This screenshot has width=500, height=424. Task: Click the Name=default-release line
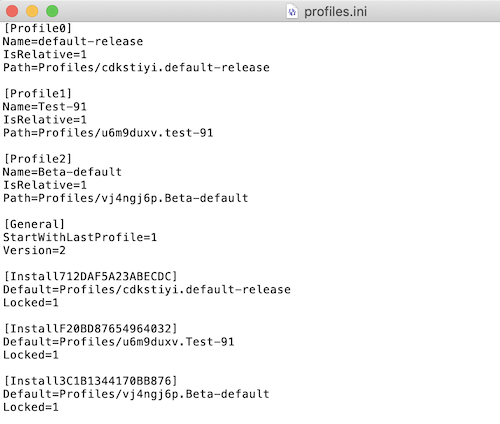(x=73, y=41)
